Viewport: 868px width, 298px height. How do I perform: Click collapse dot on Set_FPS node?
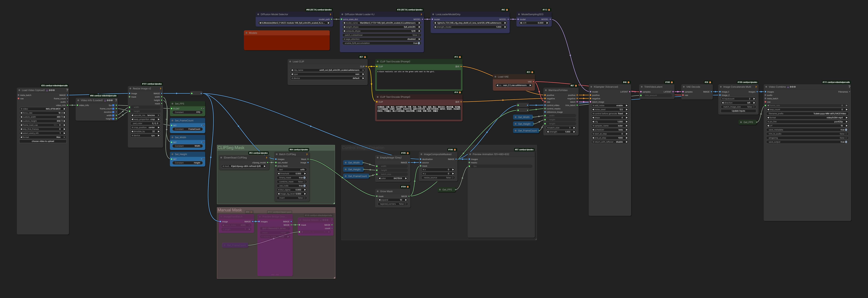coord(173,104)
